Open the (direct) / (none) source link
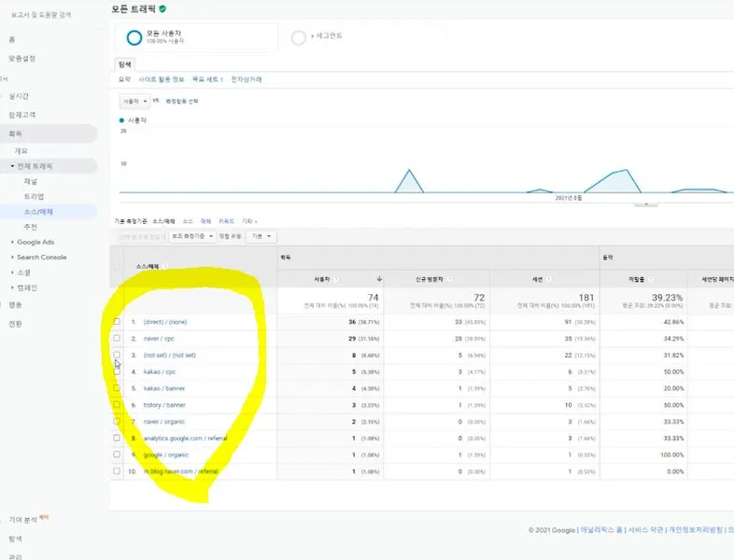The height and width of the screenshot is (560, 734). tap(165, 322)
